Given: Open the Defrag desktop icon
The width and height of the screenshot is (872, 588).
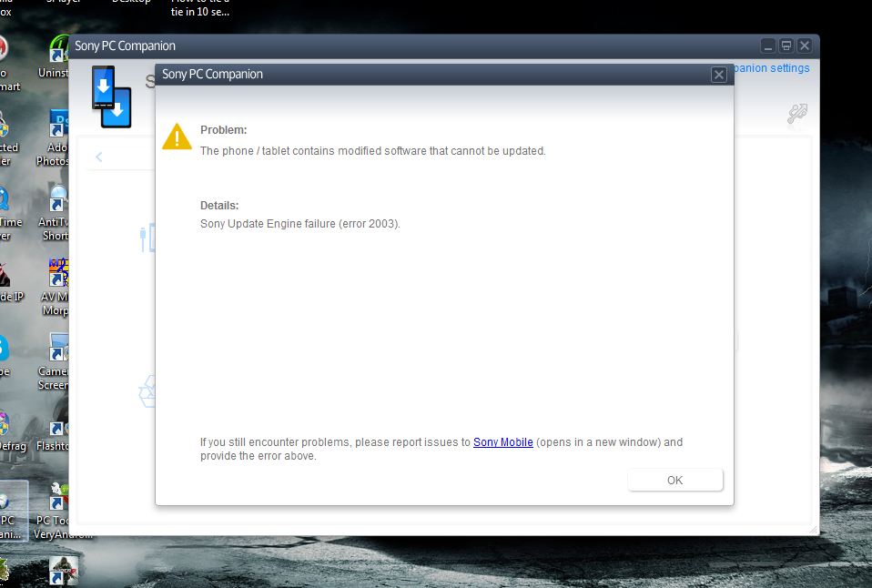Looking at the screenshot, I should [11, 431].
